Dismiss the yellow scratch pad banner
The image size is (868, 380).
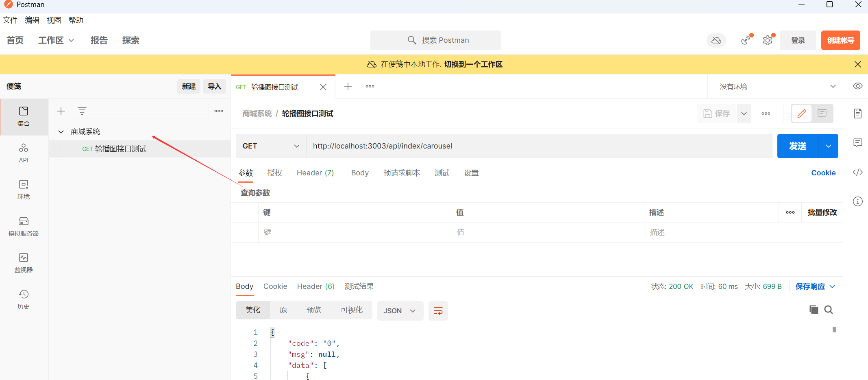(x=858, y=64)
